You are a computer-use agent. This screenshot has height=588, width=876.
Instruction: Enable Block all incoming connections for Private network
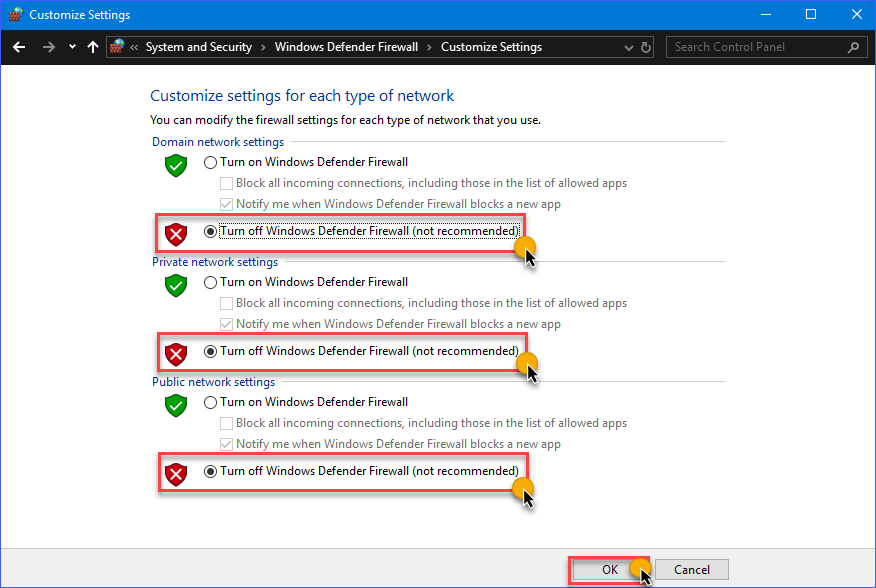coord(228,302)
